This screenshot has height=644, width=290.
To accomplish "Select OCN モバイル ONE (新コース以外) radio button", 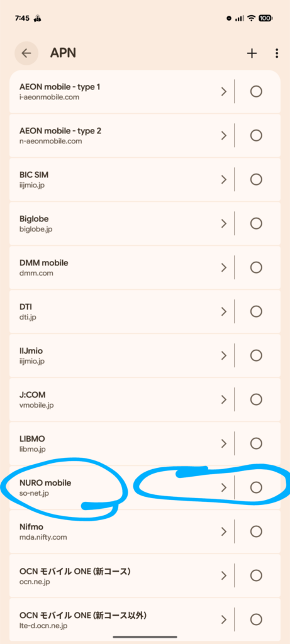I will tap(256, 619).
